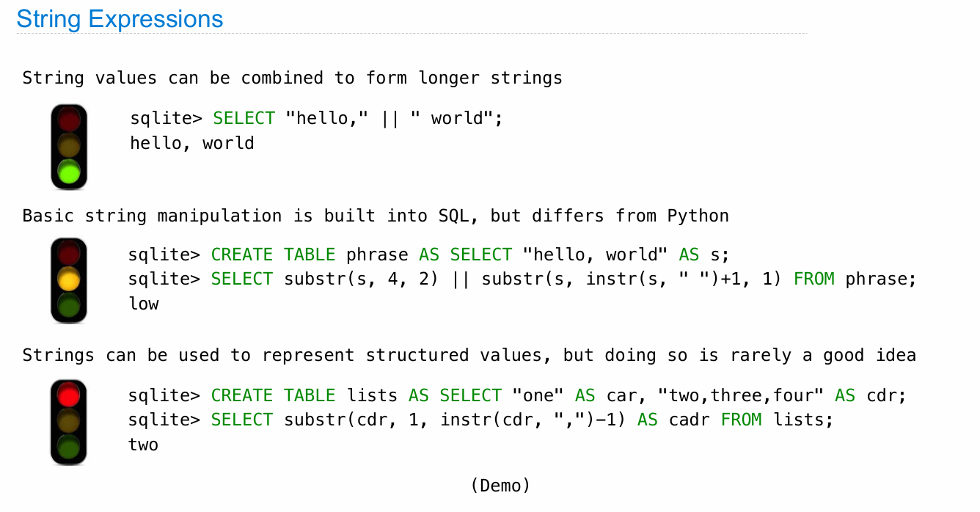
Task: Click the dim red bulb in the green-lit traffic light
Action: (69, 120)
